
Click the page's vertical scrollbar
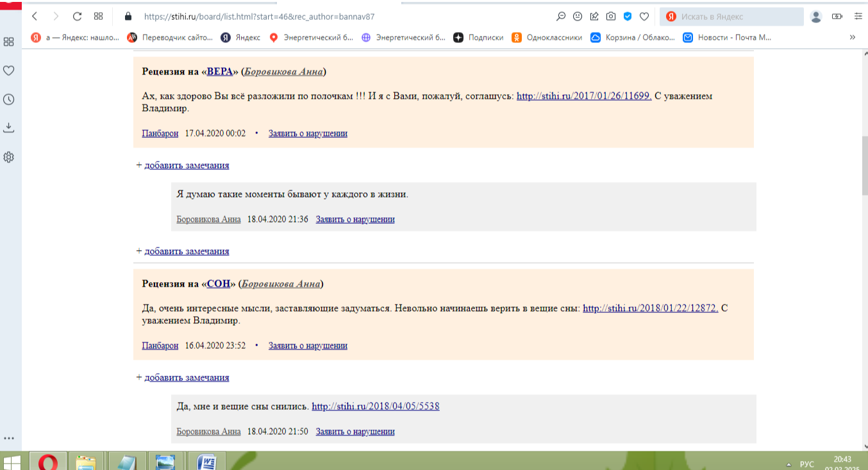[863, 167]
